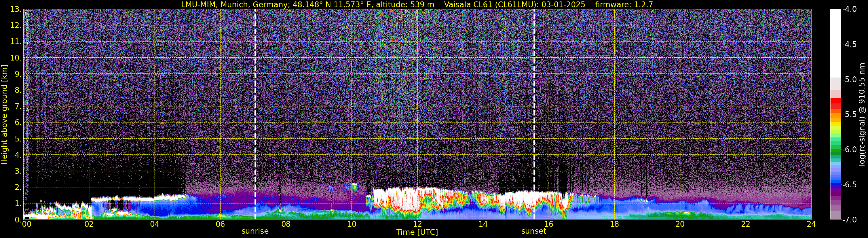Click the '-6.5' colorbar tick label

849,185
